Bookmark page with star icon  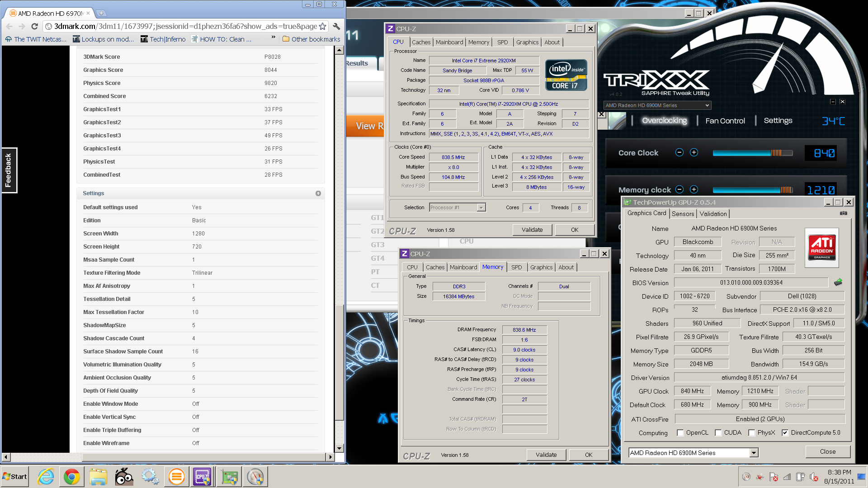(x=322, y=26)
